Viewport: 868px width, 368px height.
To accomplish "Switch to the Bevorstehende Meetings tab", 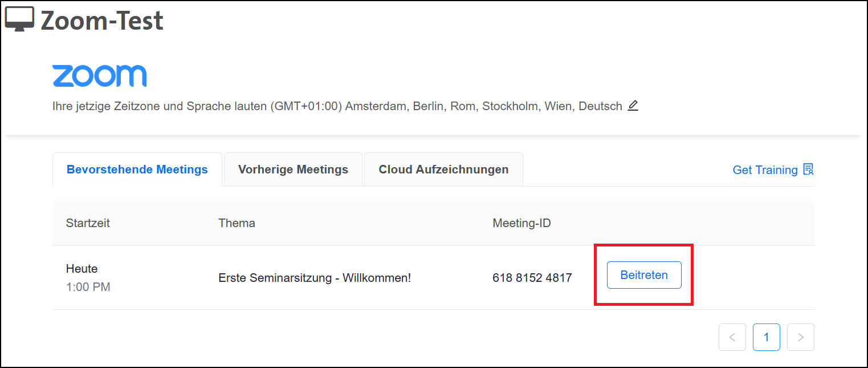I will click(x=137, y=169).
